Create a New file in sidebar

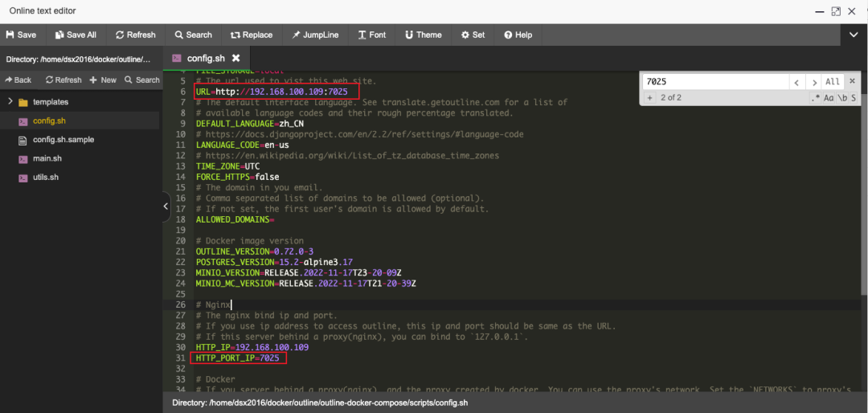pos(103,80)
